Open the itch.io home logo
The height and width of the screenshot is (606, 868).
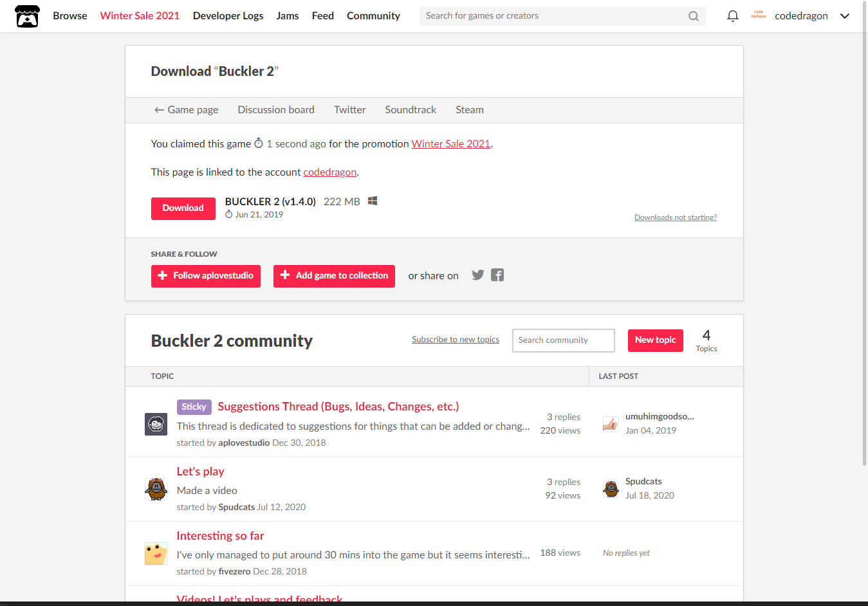(27, 16)
